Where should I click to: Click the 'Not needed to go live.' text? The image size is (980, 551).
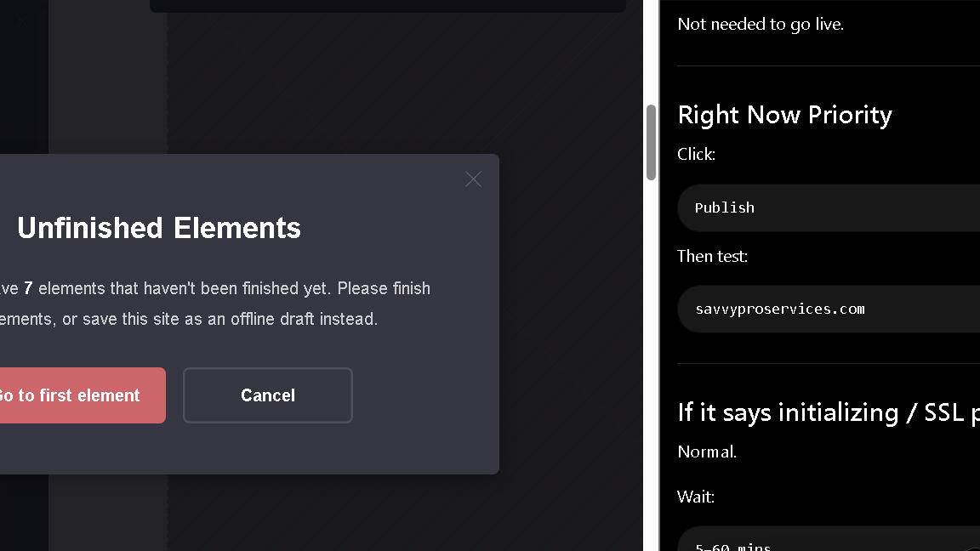click(x=761, y=24)
